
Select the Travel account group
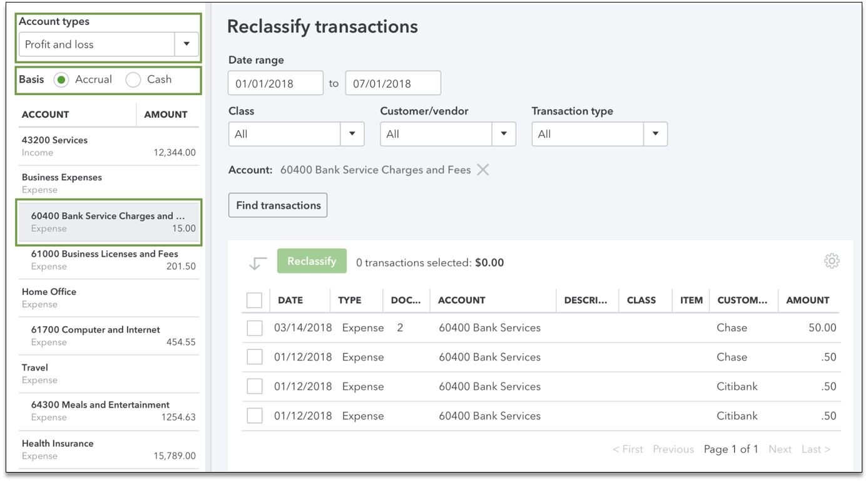point(109,374)
